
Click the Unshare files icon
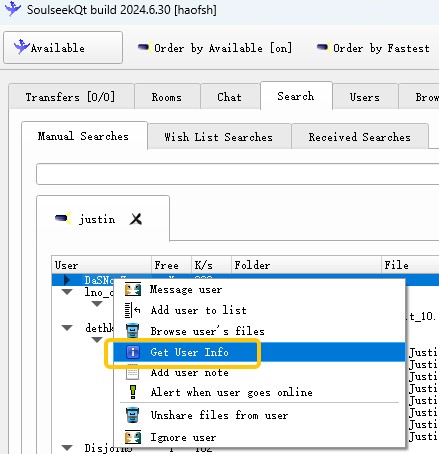click(x=133, y=415)
